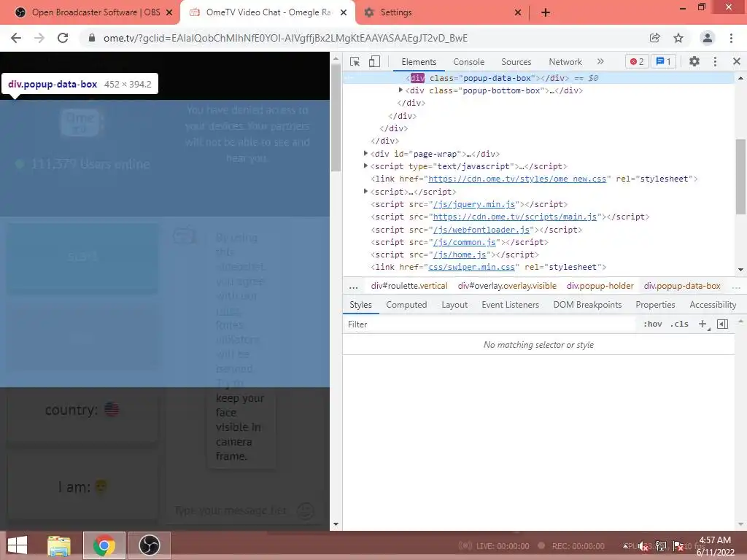This screenshot has height=560, width=747.
Task: Open the Chrome three-dot menu
Action: click(731, 38)
